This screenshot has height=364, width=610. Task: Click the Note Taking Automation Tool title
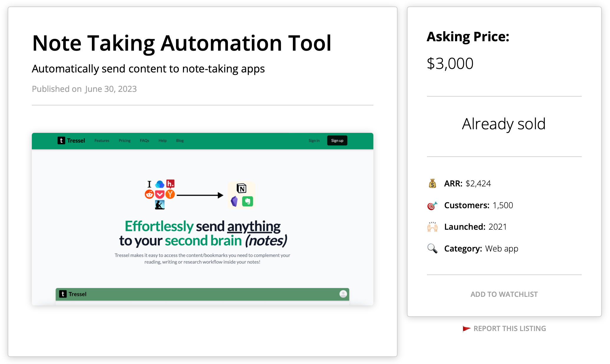(182, 43)
